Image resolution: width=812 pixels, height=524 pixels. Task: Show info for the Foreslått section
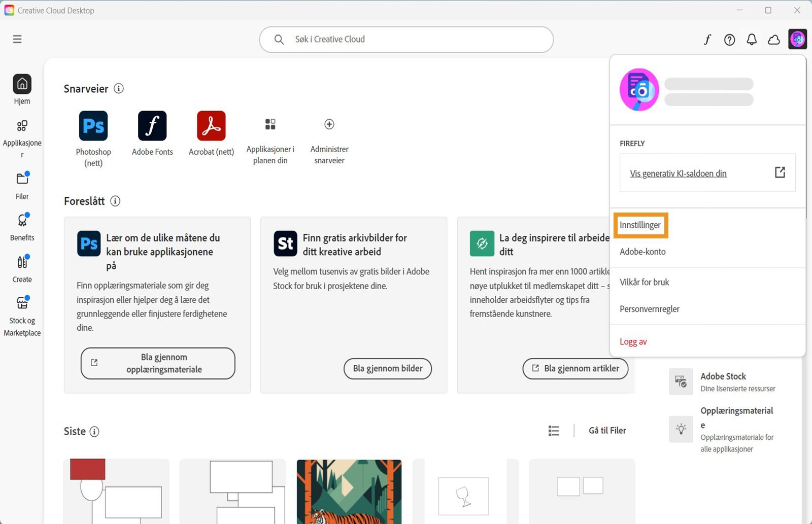(x=115, y=201)
